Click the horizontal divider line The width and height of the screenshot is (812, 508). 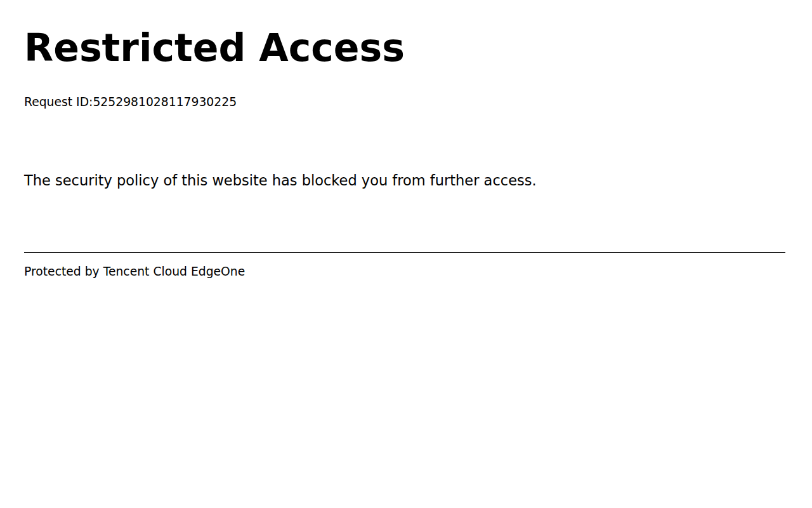coord(405,252)
